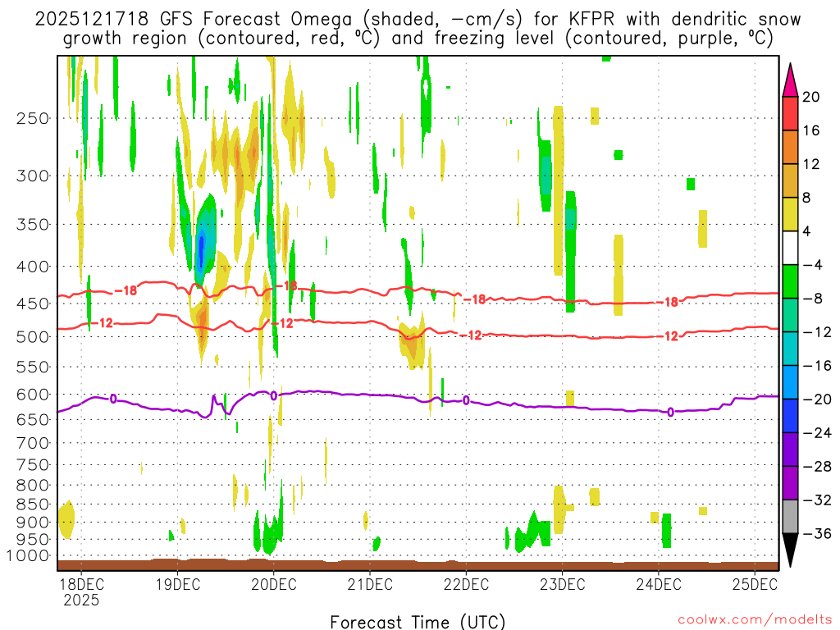
Task: Click the 400 pressure level label
Action: [x=33, y=267]
